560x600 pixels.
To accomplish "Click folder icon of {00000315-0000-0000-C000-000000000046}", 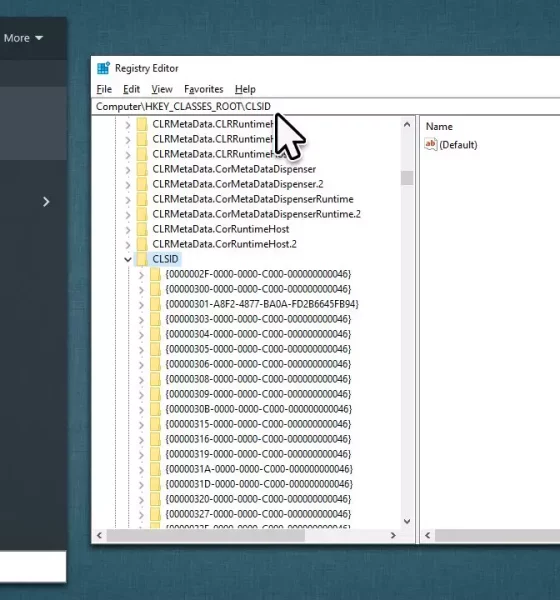I will pos(155,424).
